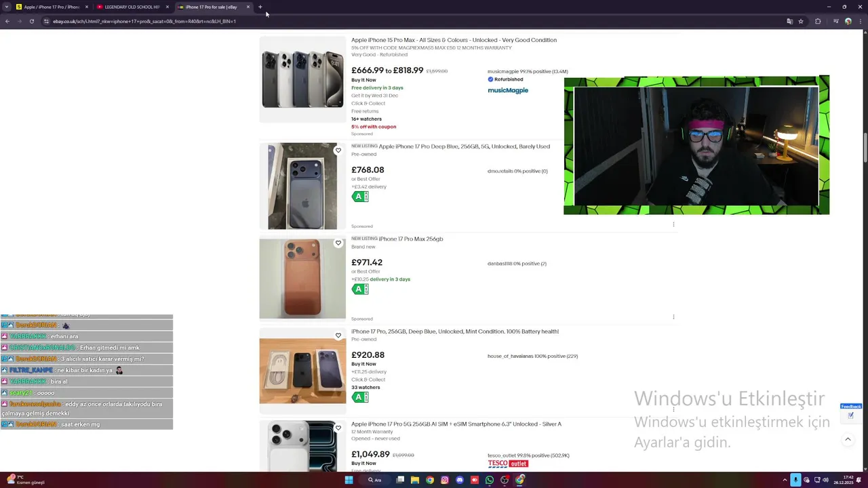Reload the eBay page
Image resolution: width=868 pixels, height=488 pixels.
tap(31, 21)
